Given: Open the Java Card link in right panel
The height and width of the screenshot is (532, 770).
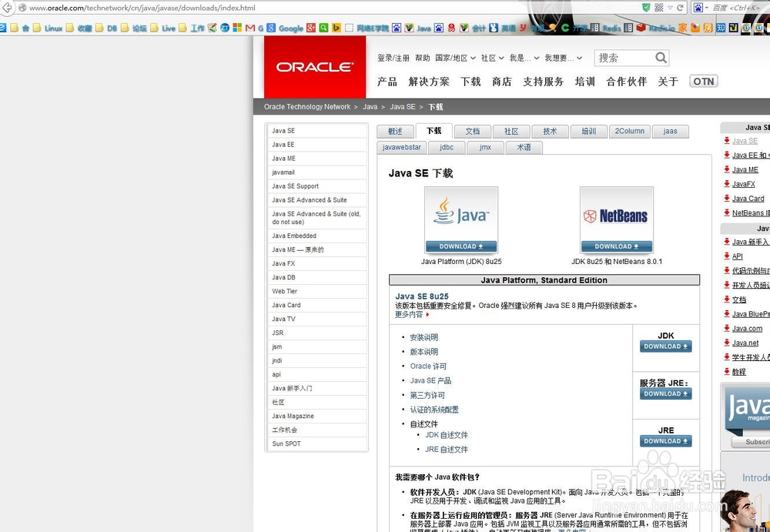Looking at the screenshot, I should click(748, 199).
